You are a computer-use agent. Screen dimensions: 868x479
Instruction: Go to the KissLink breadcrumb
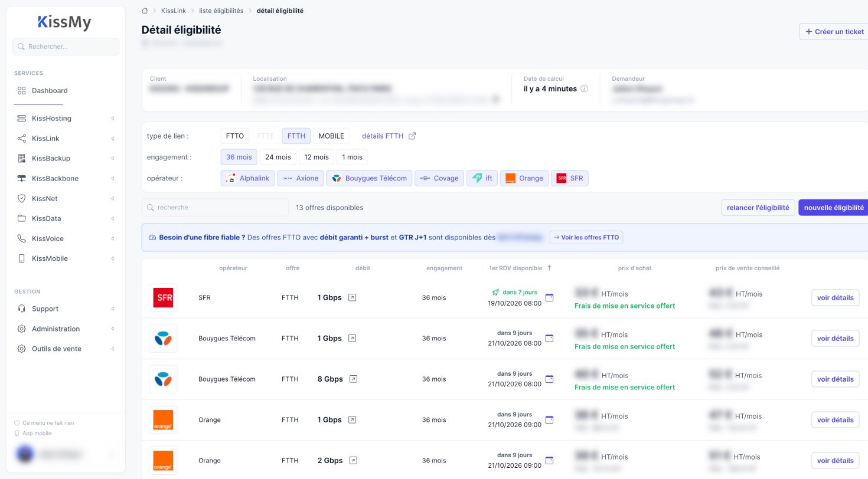(174, 11)
